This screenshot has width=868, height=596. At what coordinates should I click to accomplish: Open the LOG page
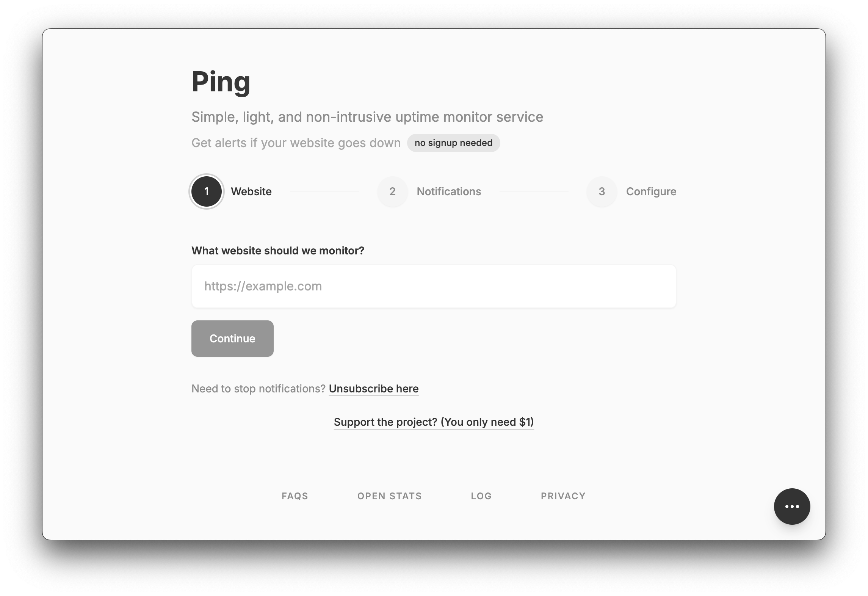tap(481, 496)
